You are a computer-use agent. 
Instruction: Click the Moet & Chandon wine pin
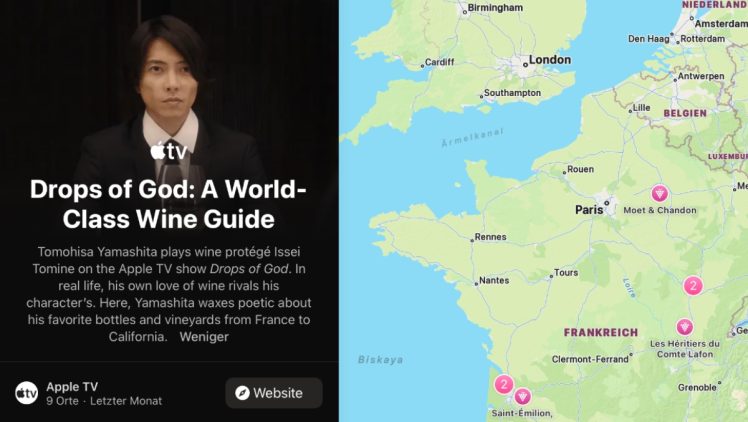click(x=660, y=193)
